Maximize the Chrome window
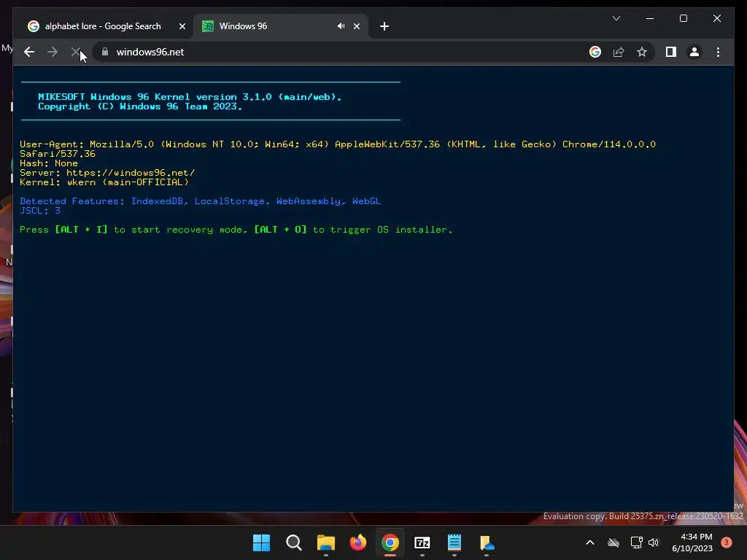Screen dimensions: 747x560 [x=683, y=18]
